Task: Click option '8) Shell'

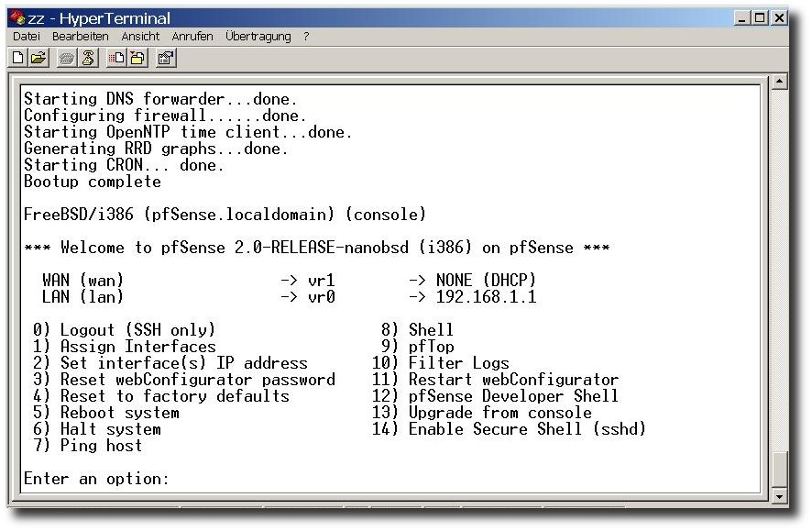Action: pyautogui.click(x=417, y=330)
